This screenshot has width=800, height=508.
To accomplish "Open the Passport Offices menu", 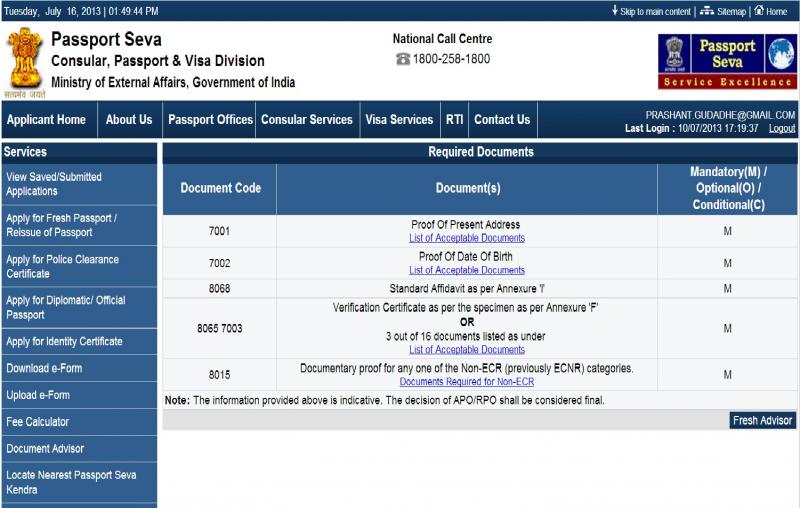I will pos(210,120).
